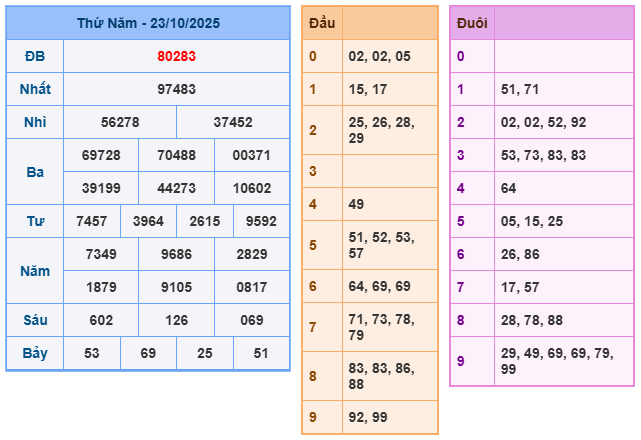Select the Nhất row label

35,89
